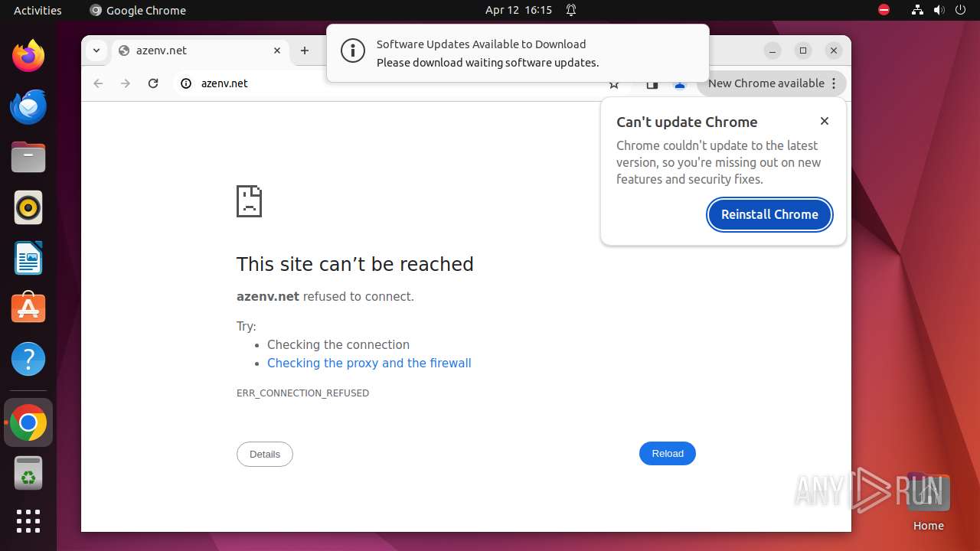Screen dimensions: 980x551
Task: Open the power icon in system menu
Action: pyautogui.click(x=960, y=10)
